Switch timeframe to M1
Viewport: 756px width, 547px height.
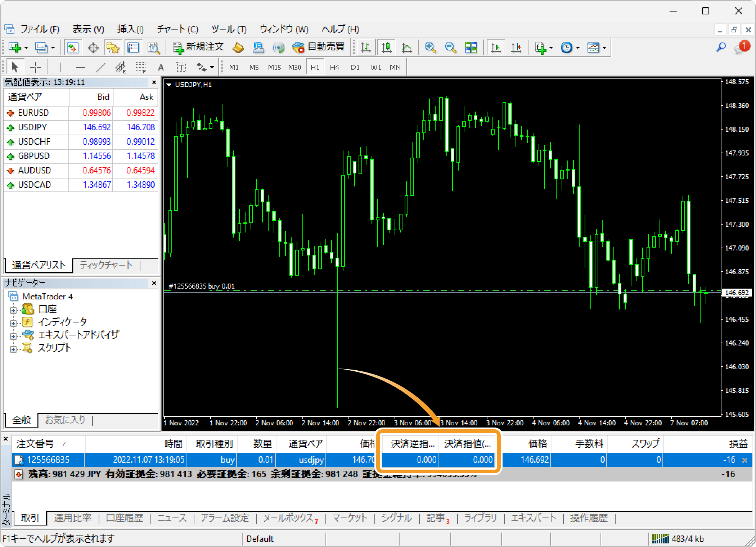point(234,67)
